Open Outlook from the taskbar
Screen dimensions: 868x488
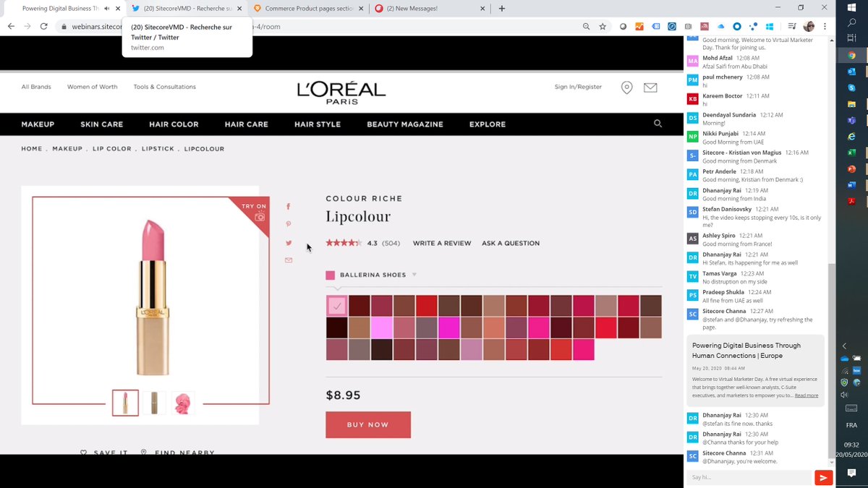click(x=851, y=72)
